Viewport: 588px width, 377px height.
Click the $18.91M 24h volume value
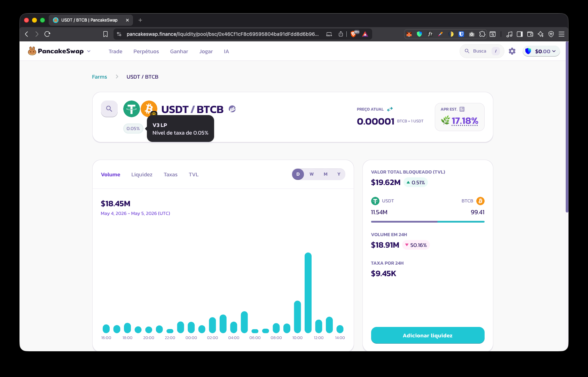pos(385,245)
